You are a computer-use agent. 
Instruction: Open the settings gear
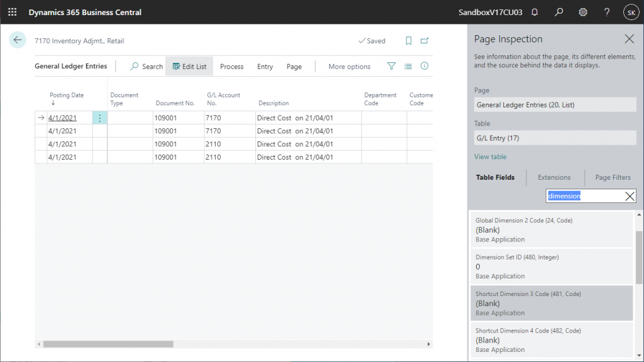point(583,13)
